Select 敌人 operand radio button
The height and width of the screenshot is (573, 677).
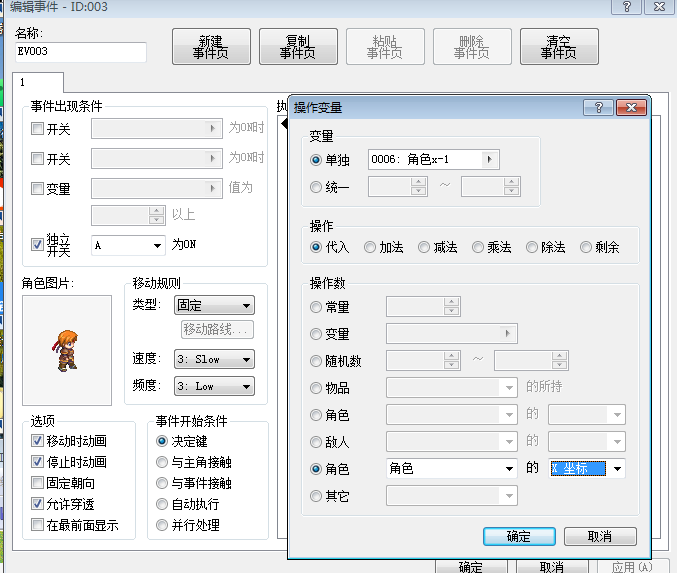pyautogui.click(x=316, y=442)
